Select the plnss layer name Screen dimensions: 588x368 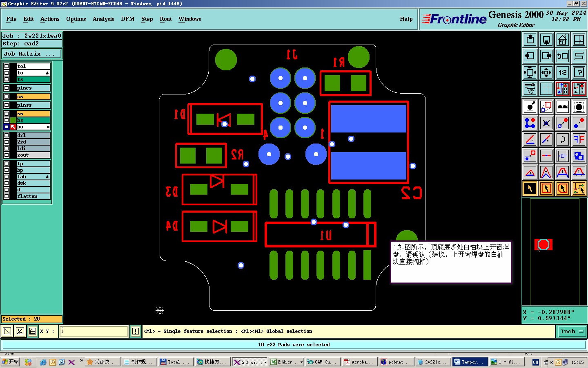pyautogui.click(x=33, y=105)
